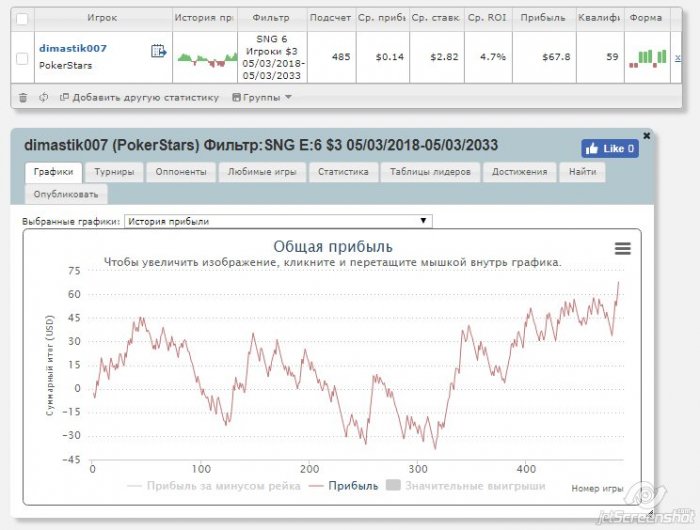The image size is (700, 530).
Task: Open the Любимые игры tab
Action: (x=262, y=172)
